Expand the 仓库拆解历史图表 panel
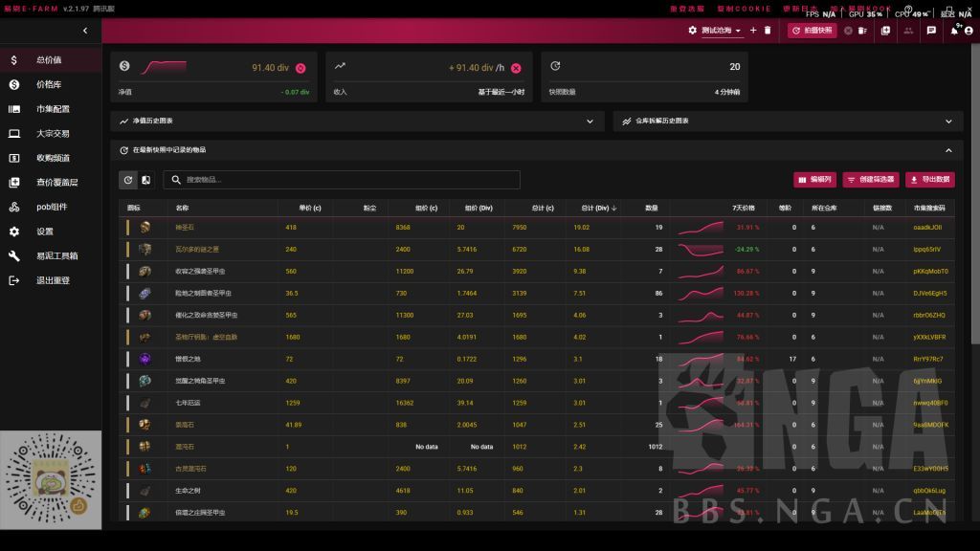 (787, 121)
